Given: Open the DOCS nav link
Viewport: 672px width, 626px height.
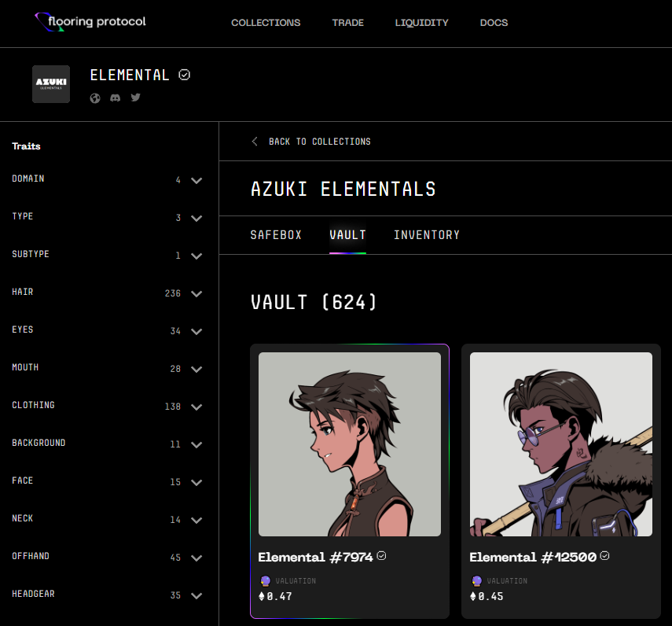Looking at the screenshot, I should 494,23.
